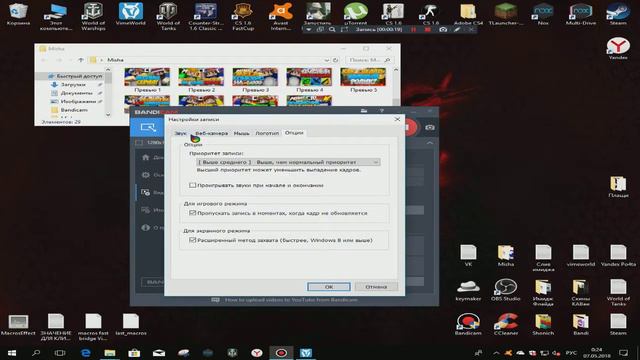Select CCleaner desktop shortcut
This screenshot has width=640, height=360.
pyautogui.click(x=506, y=324)
